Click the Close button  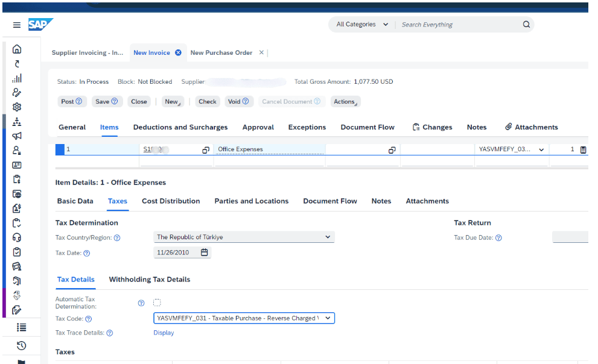[139, 102]
